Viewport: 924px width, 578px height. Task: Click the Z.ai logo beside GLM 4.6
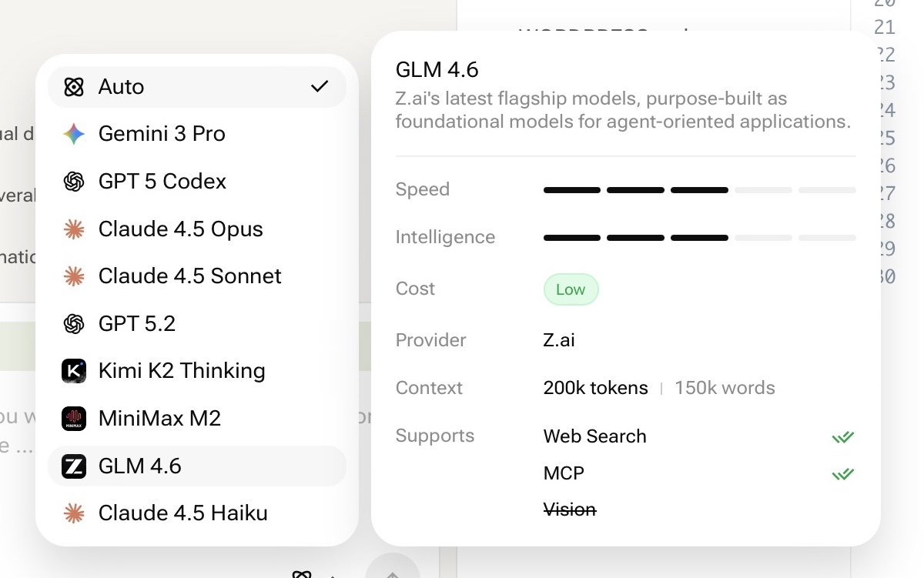click(x=74, y=466)
